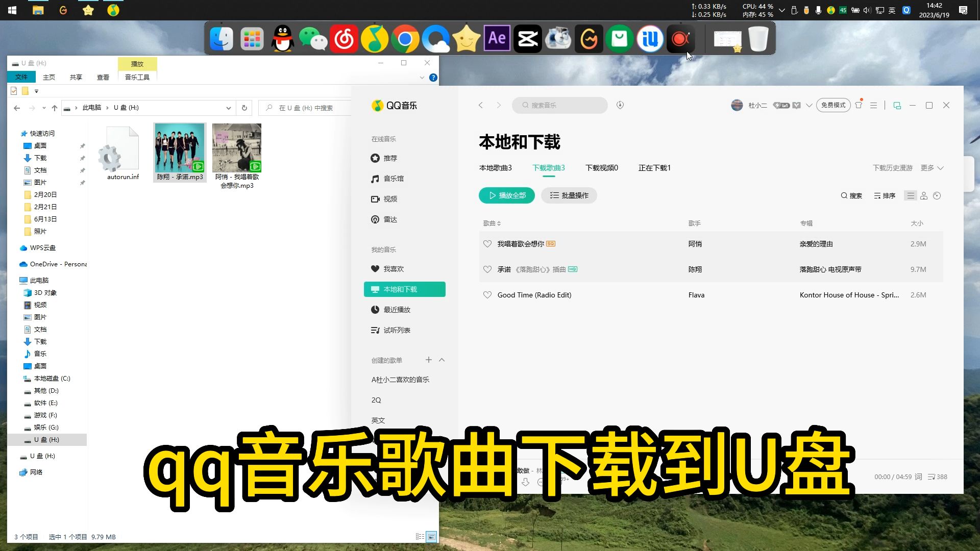Viewport: 980px width, 551px height.
Task: Open QQ Music main menu icon
Action: click(x=873, y=105)
